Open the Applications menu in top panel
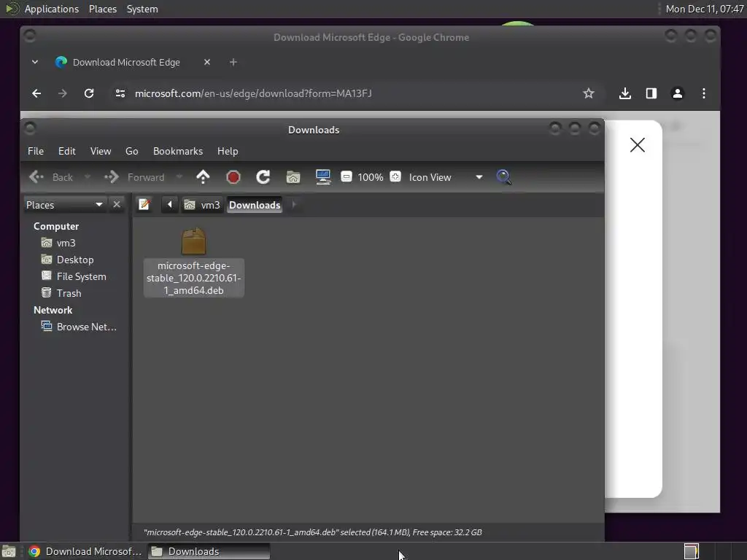747x560 pixels. pyautogui.click(x=52, y=9)
